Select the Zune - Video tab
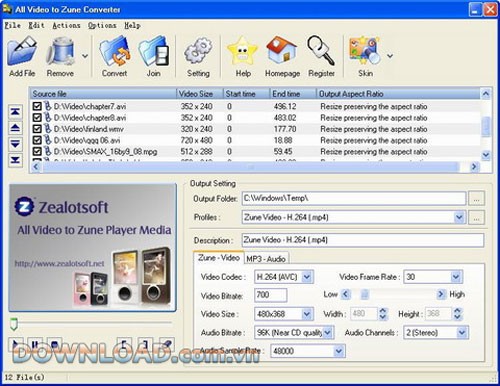 [219, 257]
